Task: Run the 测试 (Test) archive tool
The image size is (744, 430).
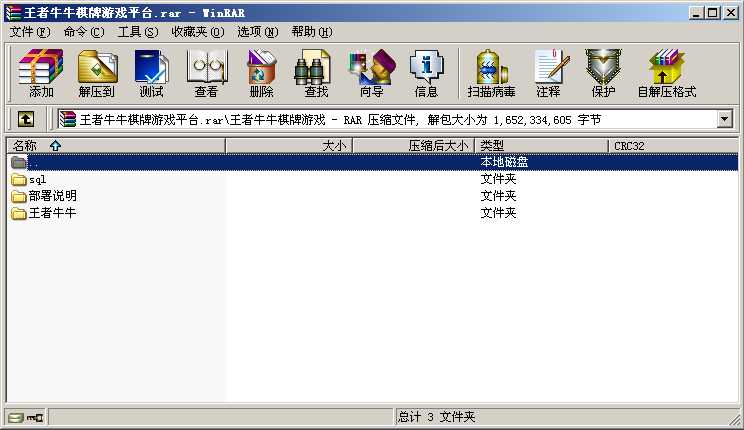Action: click(151, 73)
